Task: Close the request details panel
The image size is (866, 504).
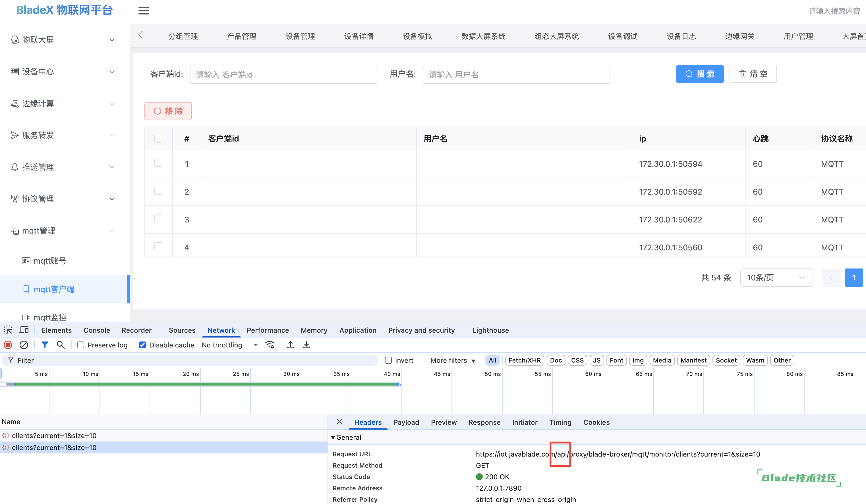Action: pos(339,422)
